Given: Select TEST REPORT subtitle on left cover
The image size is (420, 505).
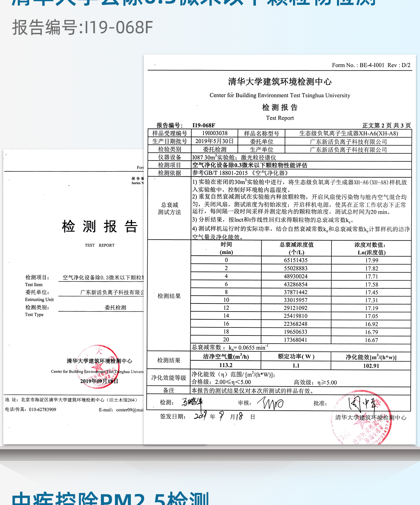Looking at the screenshot, I should click(100, 245).
